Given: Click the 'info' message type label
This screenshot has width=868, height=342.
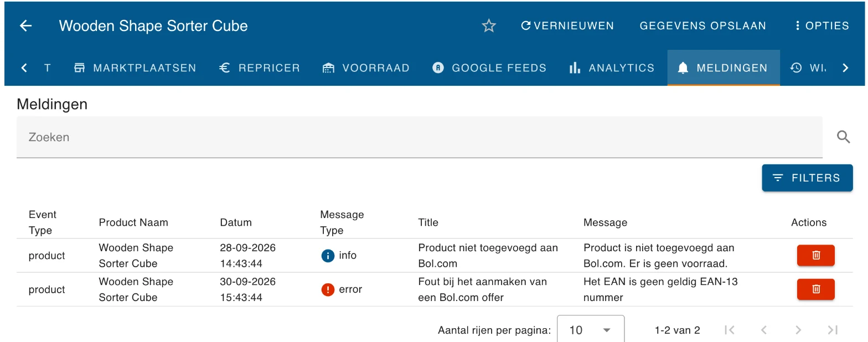Looking at the screenshot, I should pyautogui.click(x=348, y=256).
